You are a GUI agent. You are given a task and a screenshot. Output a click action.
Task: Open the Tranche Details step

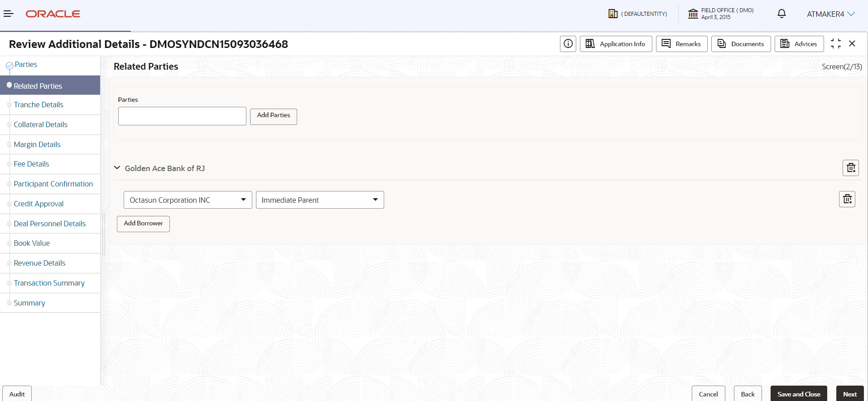click(39, 105)
